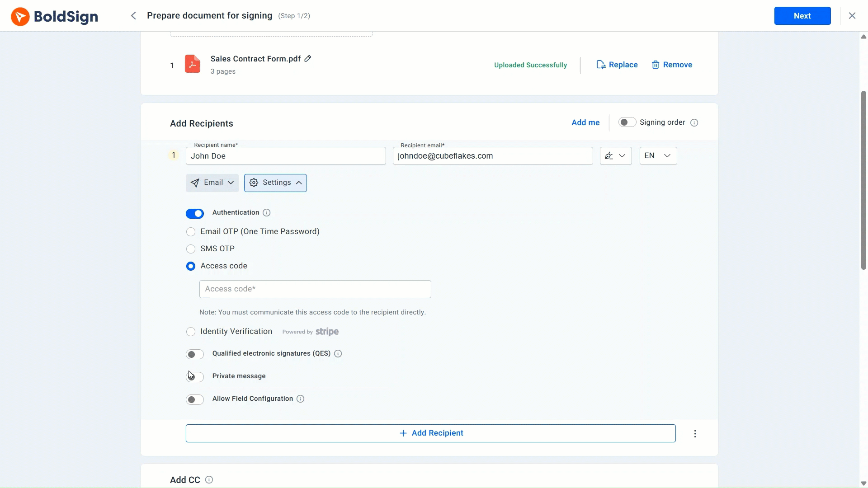This screenshot has width=868, height=488.
Task: Click the info icon next to Add CC
Action: pyautogui.click(x=209, y=480)
